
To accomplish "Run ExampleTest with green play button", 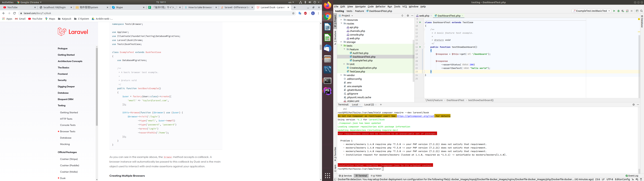I will 614,11.
